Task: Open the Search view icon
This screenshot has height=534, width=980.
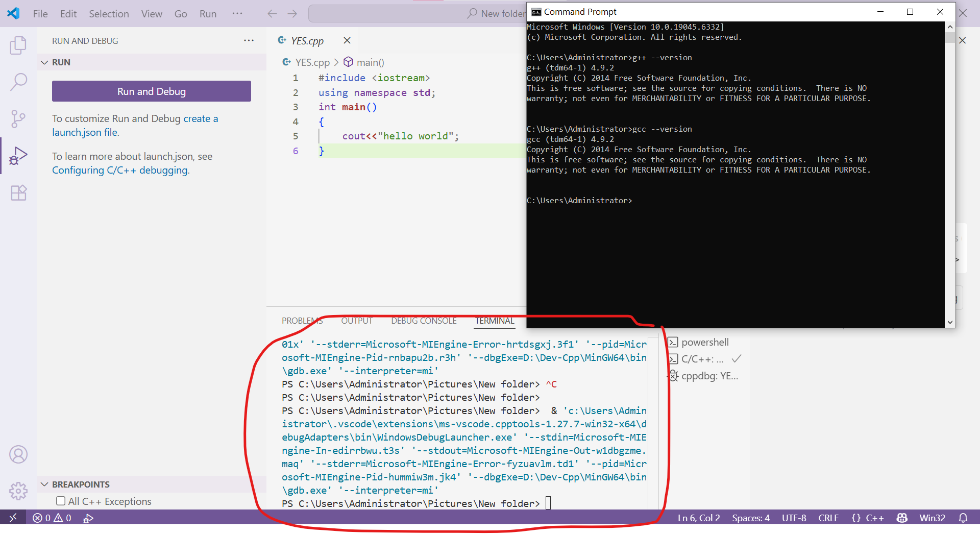Action: pos(18,82)
